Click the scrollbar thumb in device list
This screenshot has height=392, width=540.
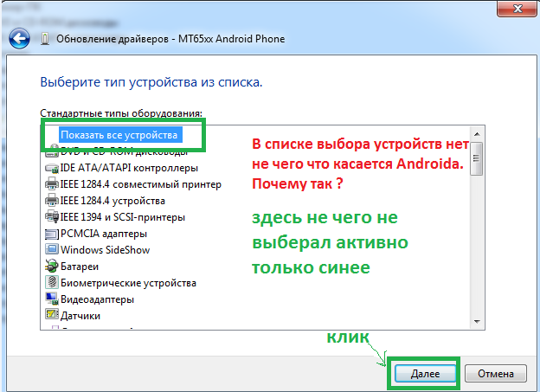coord(477,159)
